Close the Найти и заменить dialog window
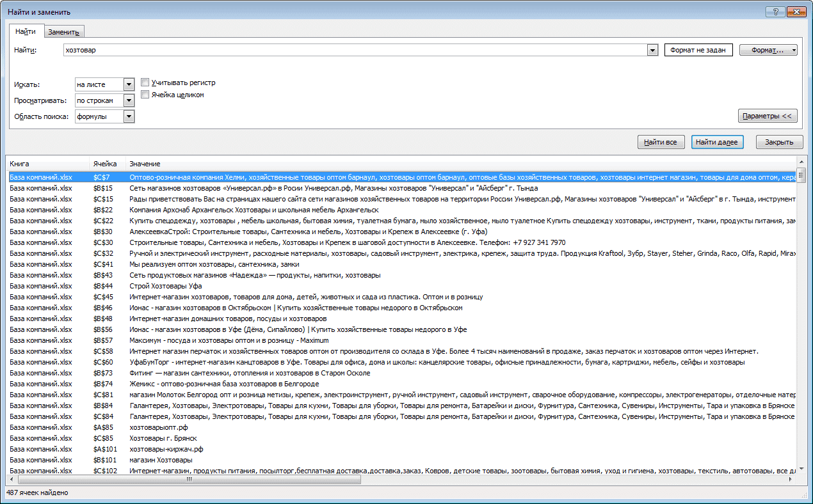Screen dimensions: 813x504 click(x=796, y=12)
